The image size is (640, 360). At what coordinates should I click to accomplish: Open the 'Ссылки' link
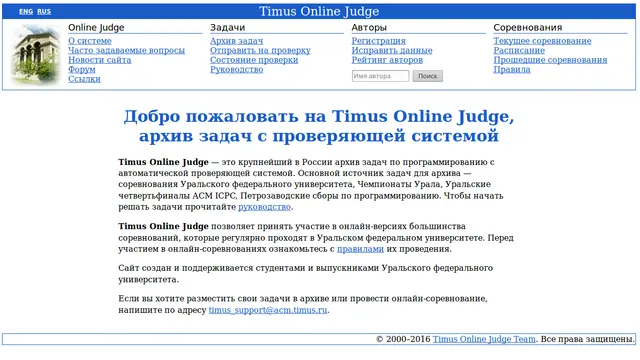[x=84, y=79]
